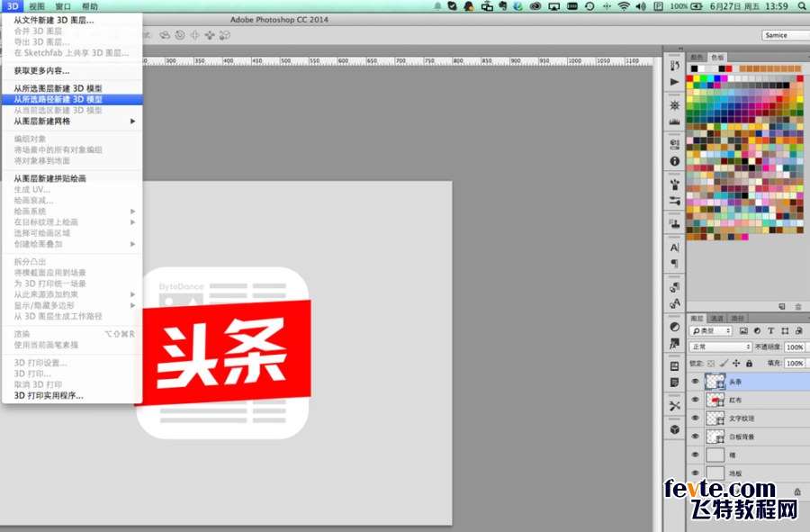Create new swatch icon in Swatches panel
Viewport: 810px width, 532px height.
(x=782, y=306)
